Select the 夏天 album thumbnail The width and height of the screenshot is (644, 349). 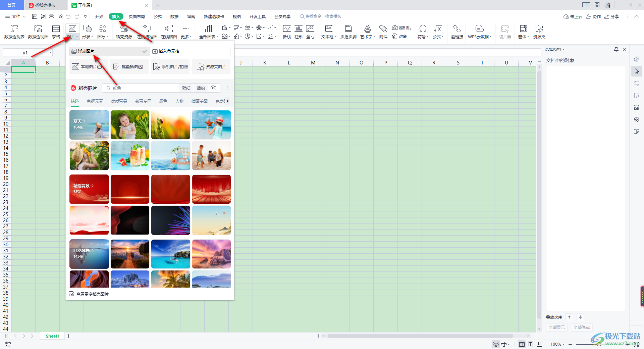pyautogui.click(x=89, y=125)
